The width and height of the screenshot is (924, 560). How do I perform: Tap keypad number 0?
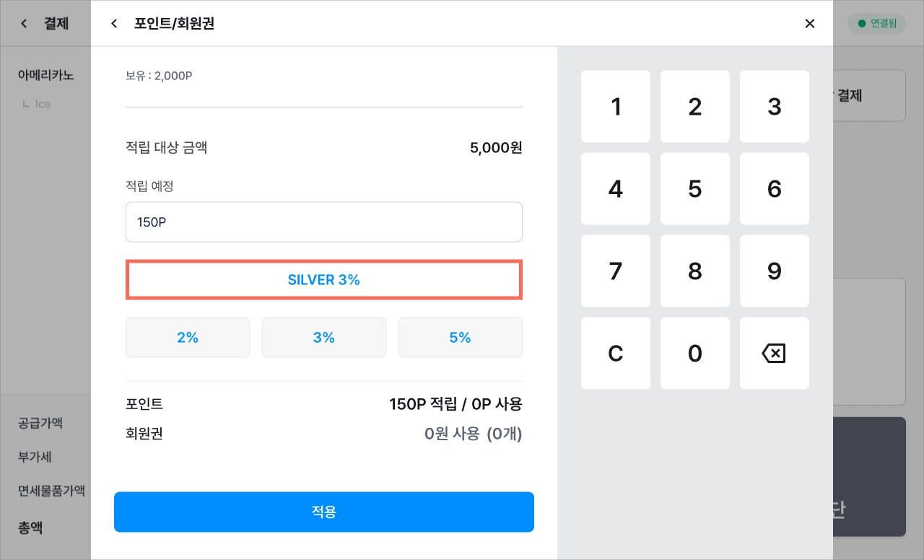tap(695, 354)
